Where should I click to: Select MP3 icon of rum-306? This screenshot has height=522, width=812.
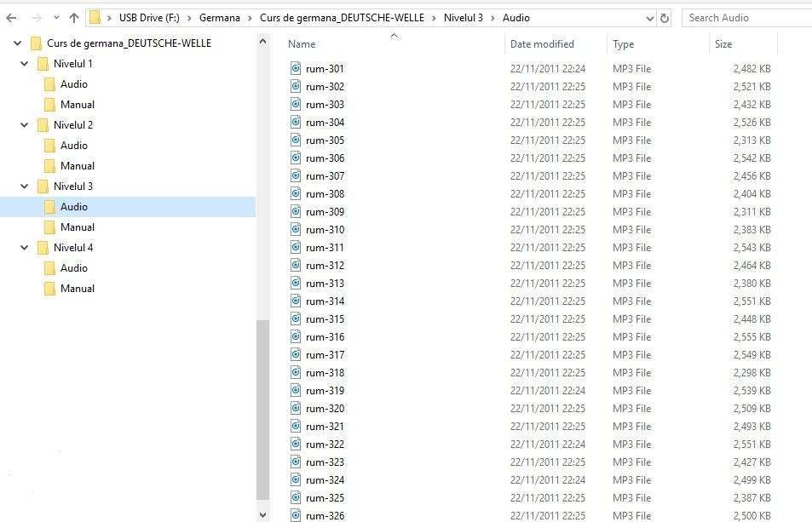pyautogui.click(x=296, y=158)
